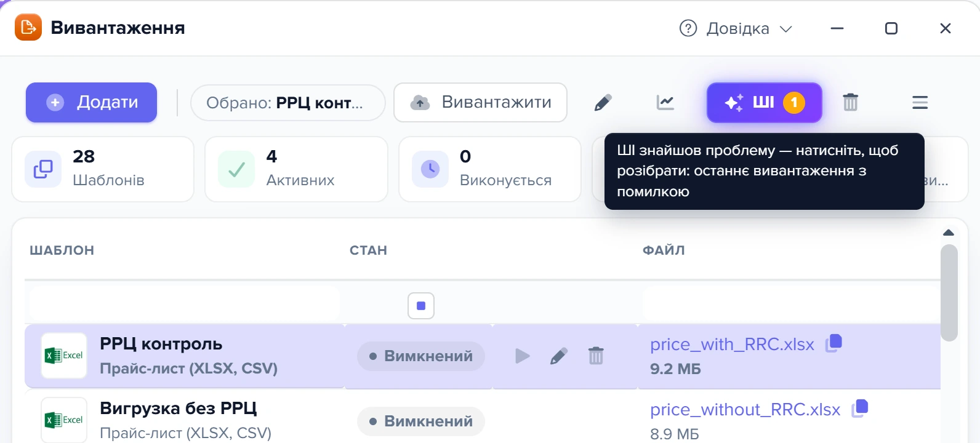
Task: Close the Вивантаження window
Action: click(946, 28)
